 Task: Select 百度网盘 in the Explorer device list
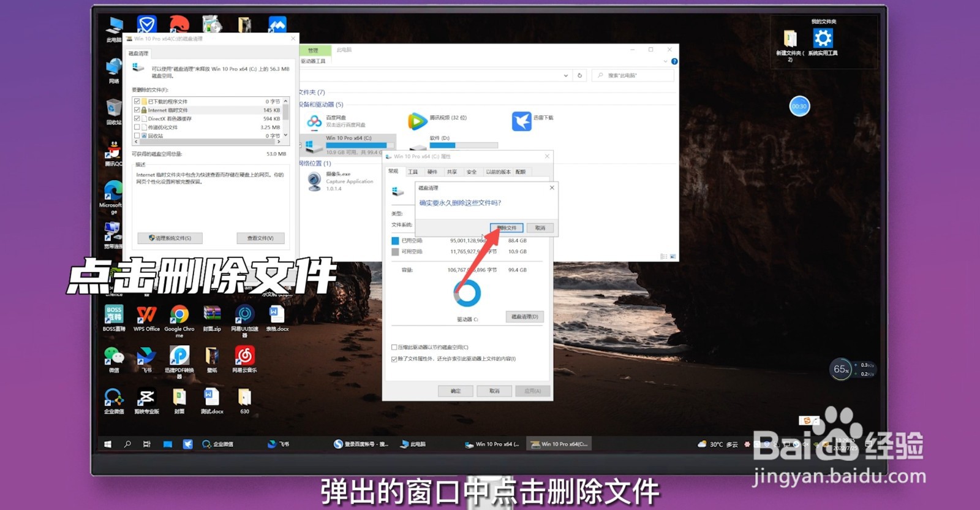pyautogui.click(x=337, y=121)
